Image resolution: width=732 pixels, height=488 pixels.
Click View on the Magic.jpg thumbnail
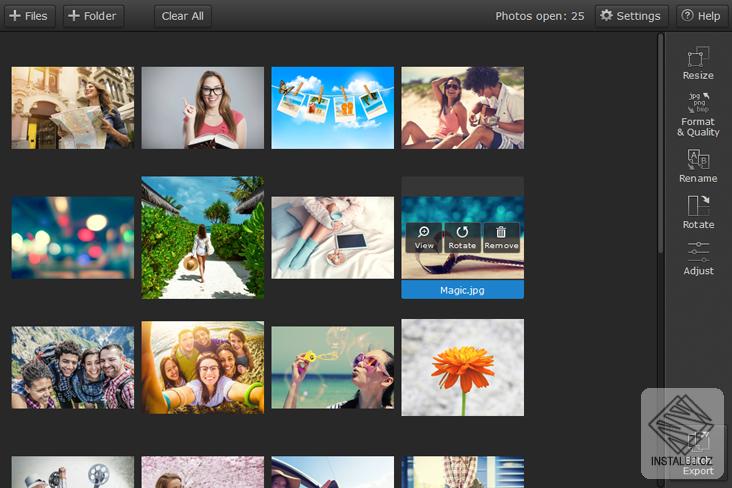(x=424, y=238)
